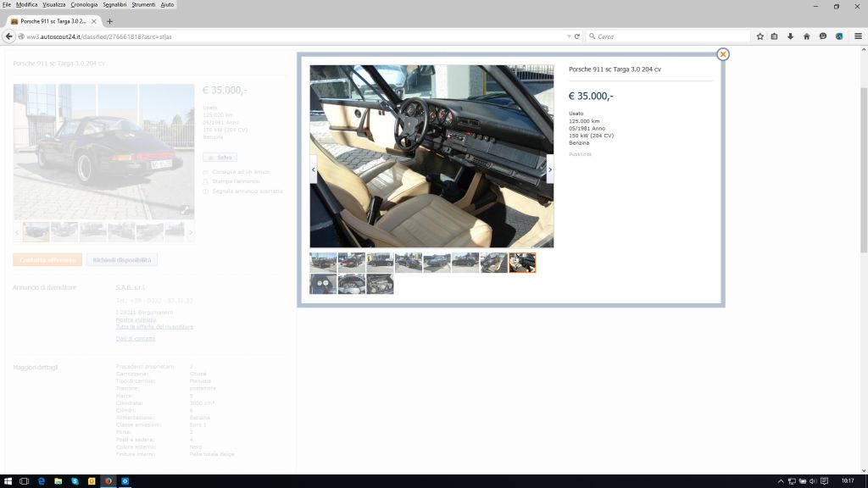The width and height of the screenshot is (868, 488).
Task: Click the "Benzina" fuel text in gallery
Action: pyautogui.click(x=579, y=142)
